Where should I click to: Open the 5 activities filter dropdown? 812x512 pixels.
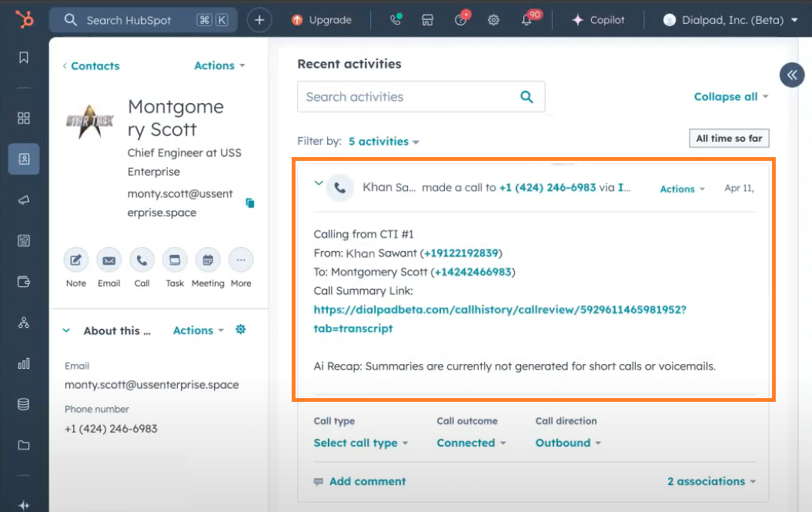pyautogui.click(x=384, y=142)
